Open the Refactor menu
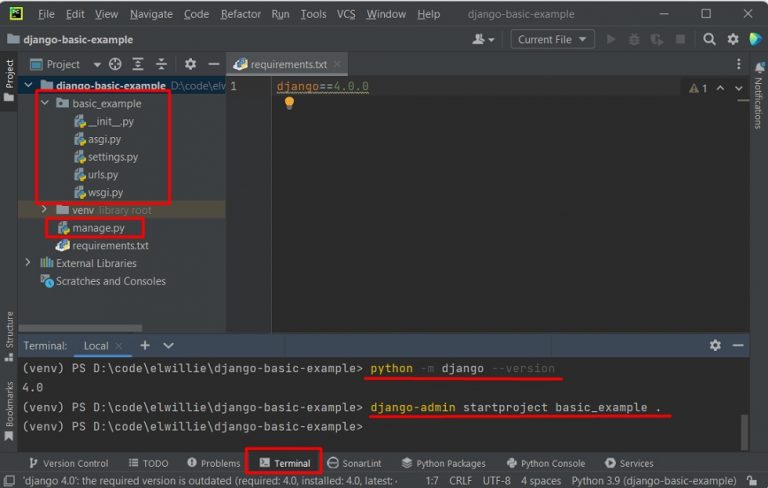This screenshot has height=488, width=768. [x=240, y=14]
